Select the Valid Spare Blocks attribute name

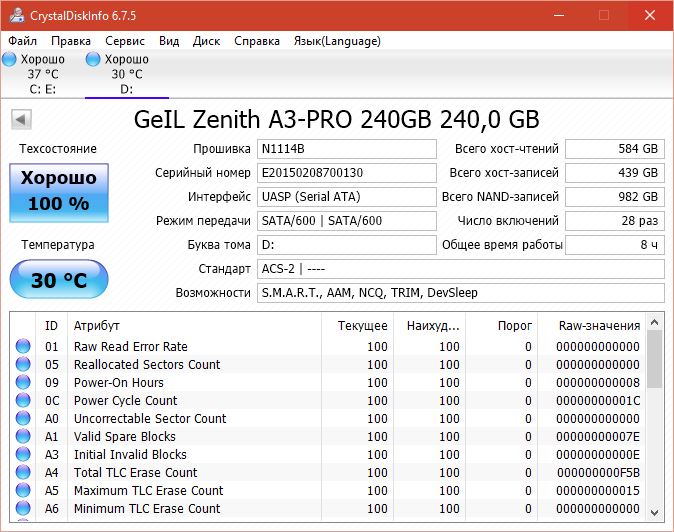tap(125, 437)
